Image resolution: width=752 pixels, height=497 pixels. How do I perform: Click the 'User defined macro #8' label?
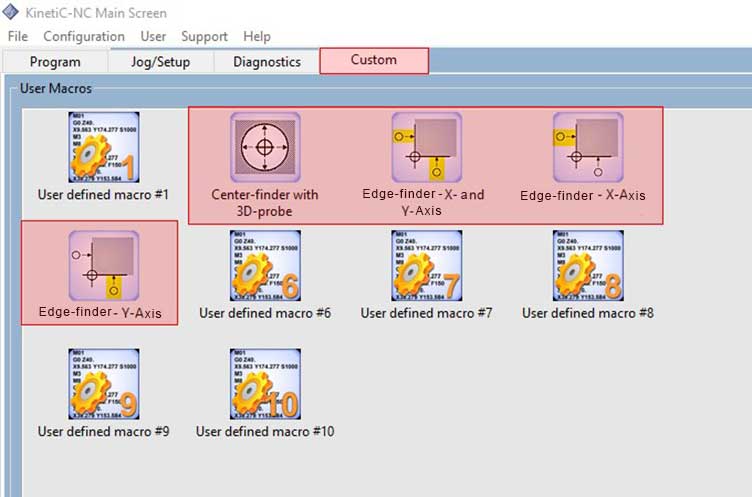[x=588, y=313]
